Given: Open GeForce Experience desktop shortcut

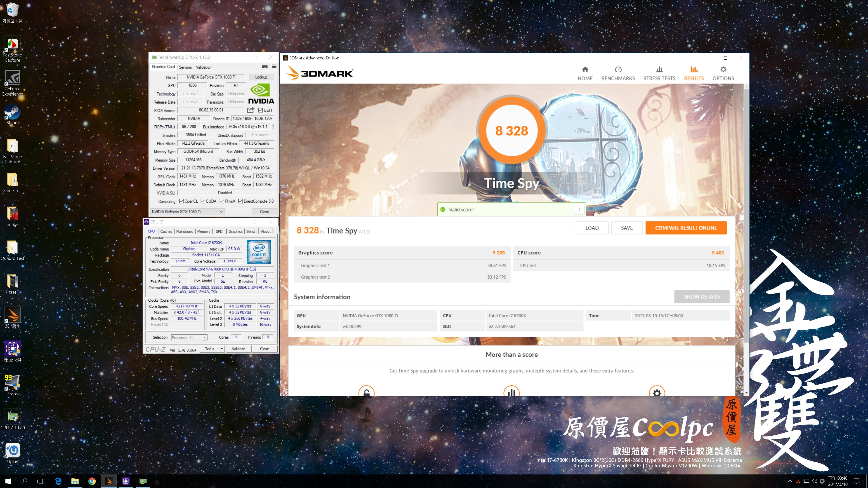Looking at the screenshot, I should 12,83.
